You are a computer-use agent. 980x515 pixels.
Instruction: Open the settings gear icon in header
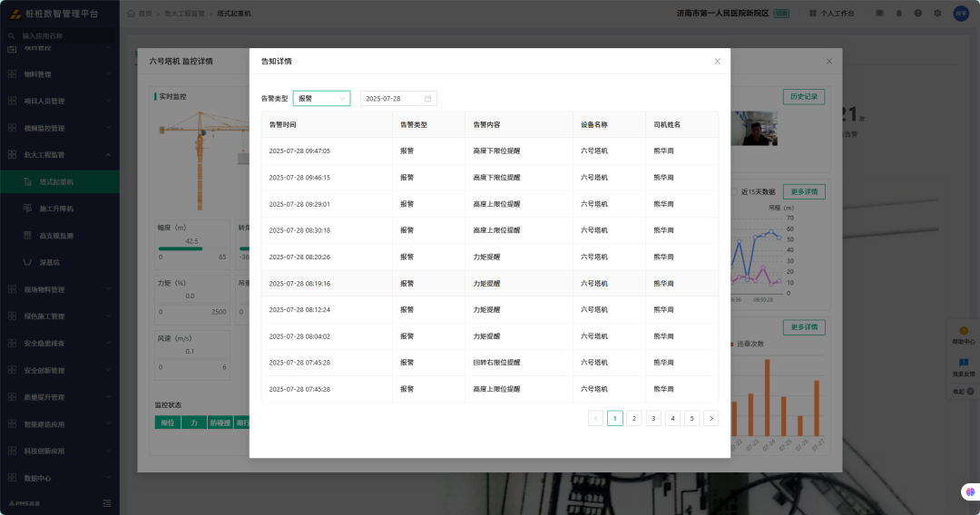click(x=937, y=13)
